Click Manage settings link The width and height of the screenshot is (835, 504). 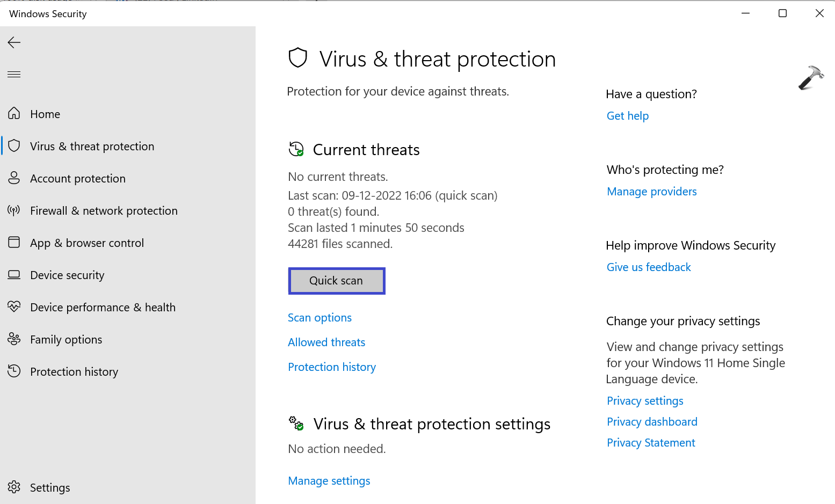(x=329, y=481)
